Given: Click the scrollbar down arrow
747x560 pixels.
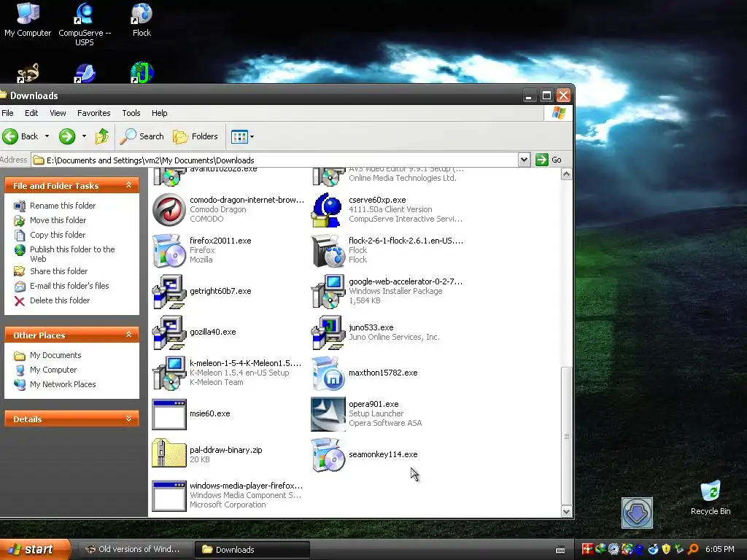Looking at the screenshot, I should point(566,511).
